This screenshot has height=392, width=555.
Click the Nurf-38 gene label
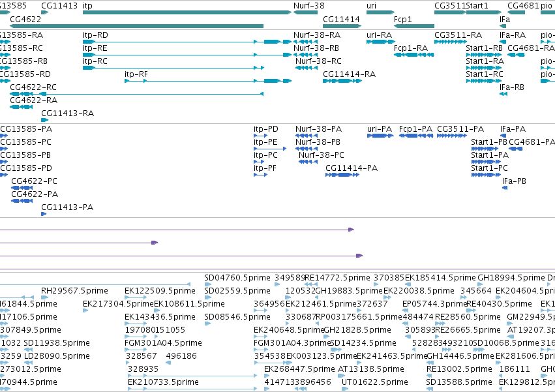tap(308, 6)
